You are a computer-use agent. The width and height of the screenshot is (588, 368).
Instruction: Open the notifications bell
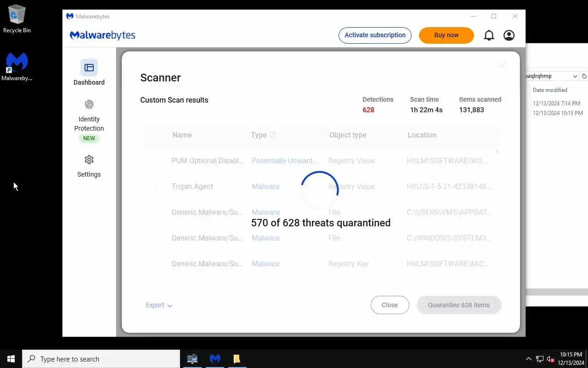489,35
